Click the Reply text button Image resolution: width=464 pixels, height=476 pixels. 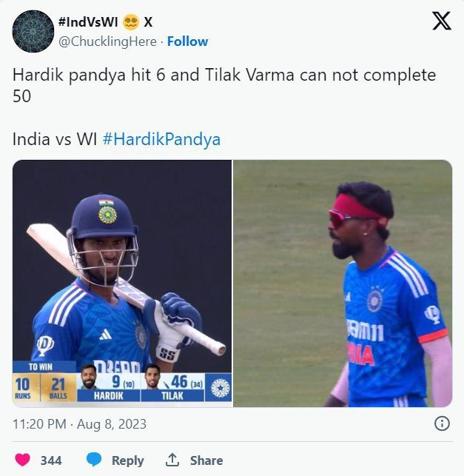coord(128,460)
